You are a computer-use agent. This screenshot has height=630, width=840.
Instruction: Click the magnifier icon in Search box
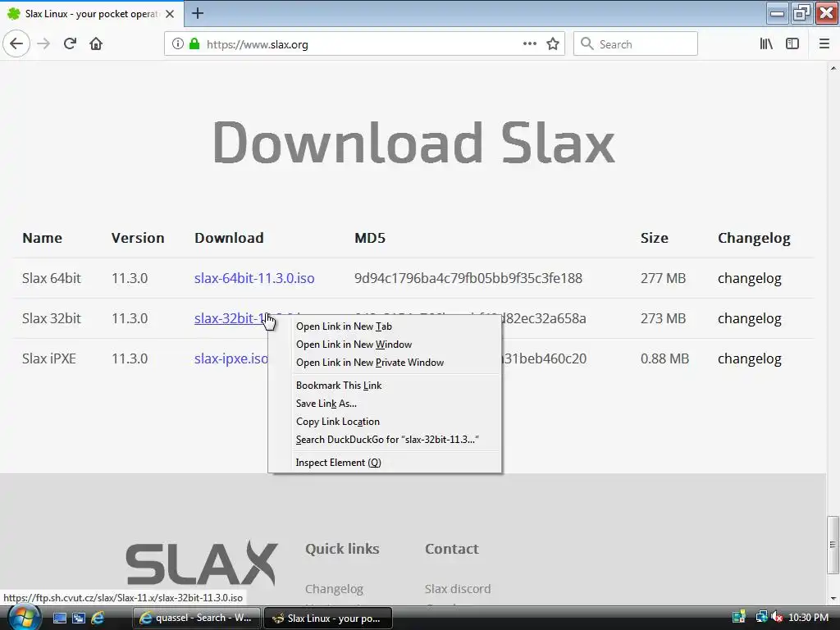[587, 44]
